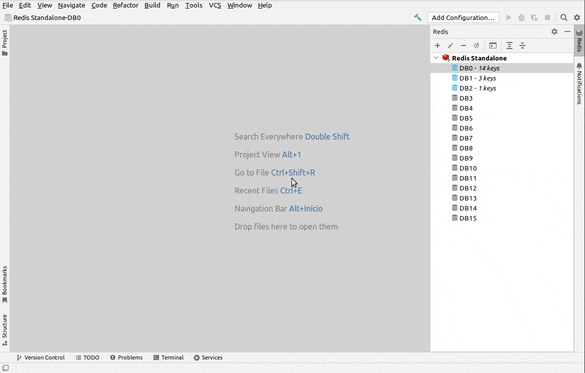Open the Navigate menu
The image size is (585, 373).
pyautogui.click(x=72, y=5)
